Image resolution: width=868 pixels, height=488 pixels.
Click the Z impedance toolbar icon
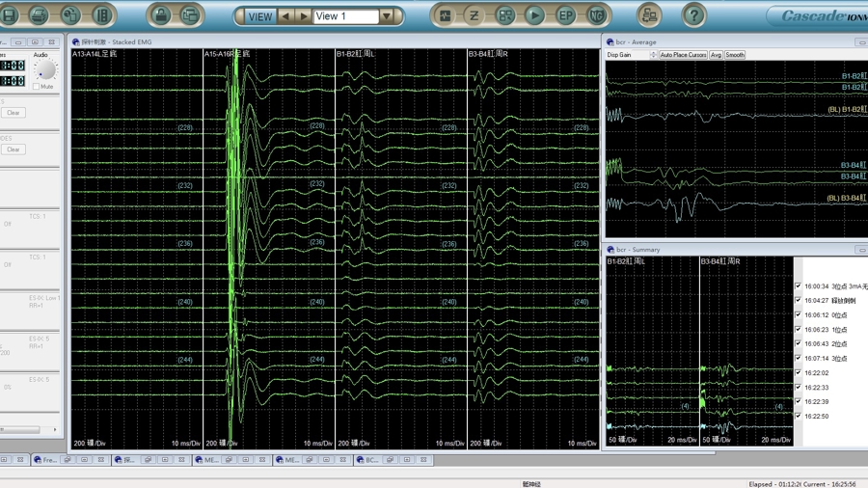pyautogui.click(x=474, y=15)
